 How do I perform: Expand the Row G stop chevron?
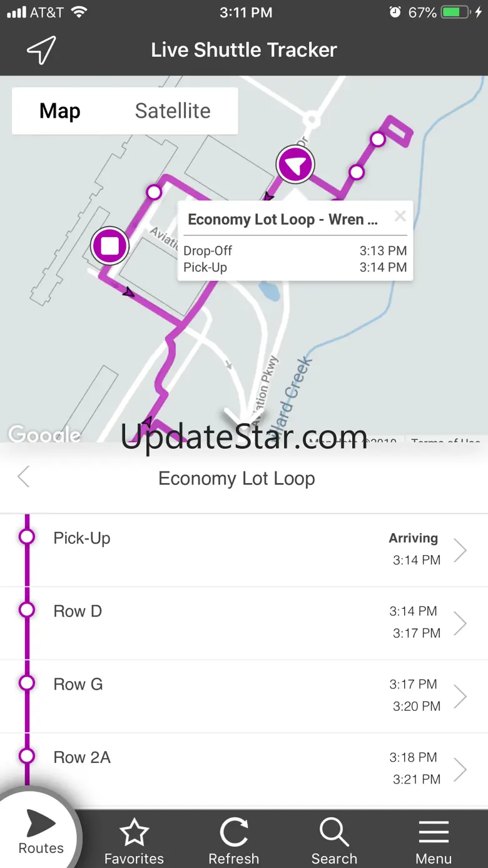click(x=460, y=696)
